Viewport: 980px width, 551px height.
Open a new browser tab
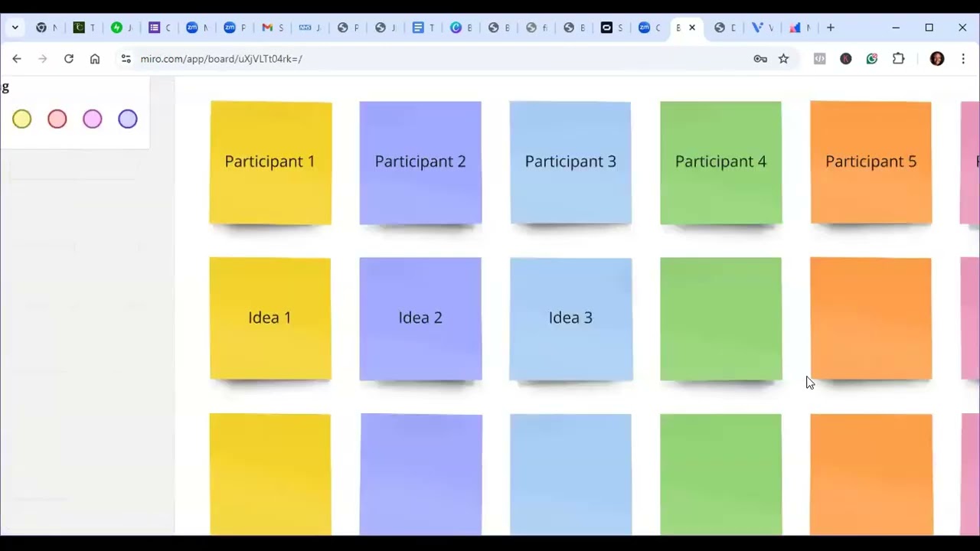[x=830, y=28]
